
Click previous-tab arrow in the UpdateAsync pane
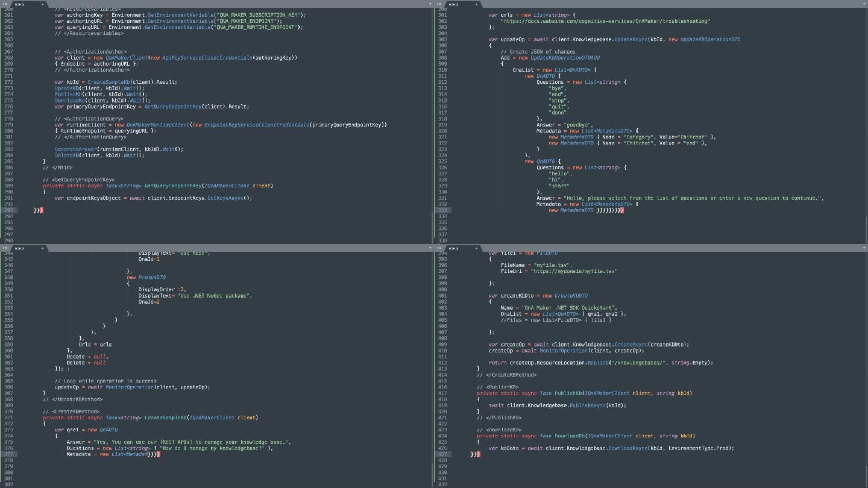pyautogui.click(x=438, y=4)
